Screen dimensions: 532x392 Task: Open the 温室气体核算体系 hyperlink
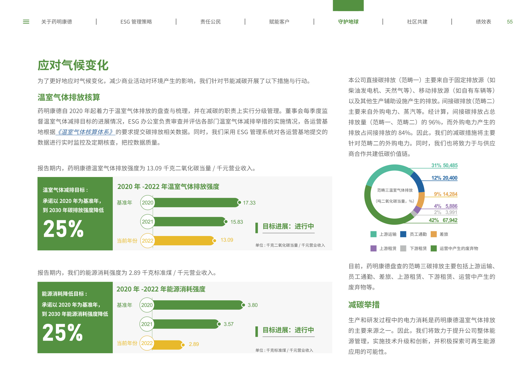(x=85, y=132)
